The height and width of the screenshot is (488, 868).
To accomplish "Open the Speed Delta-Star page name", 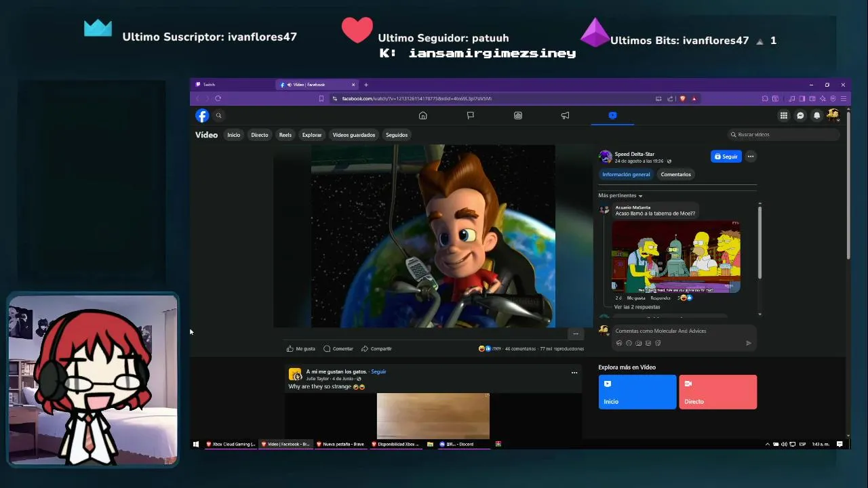I will point(635,154).
